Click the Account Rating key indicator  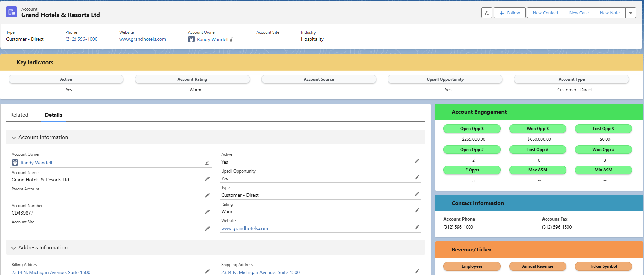[192, 79]
